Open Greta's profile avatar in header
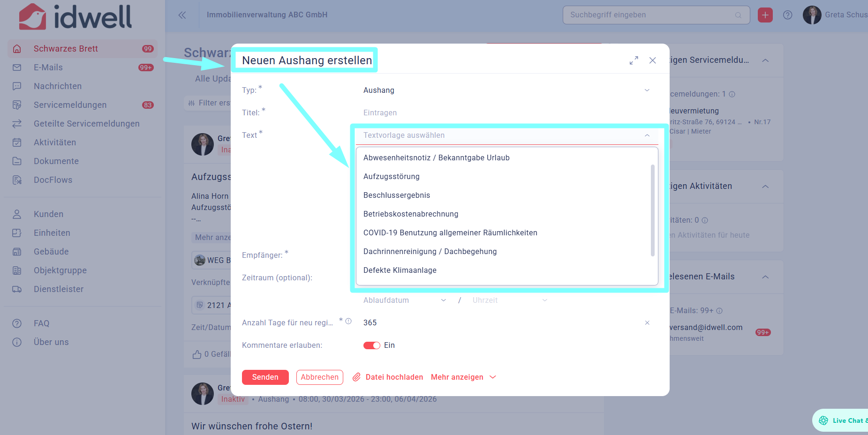The height and width of the screenshot is (435, 868). [x=812, y=15]
